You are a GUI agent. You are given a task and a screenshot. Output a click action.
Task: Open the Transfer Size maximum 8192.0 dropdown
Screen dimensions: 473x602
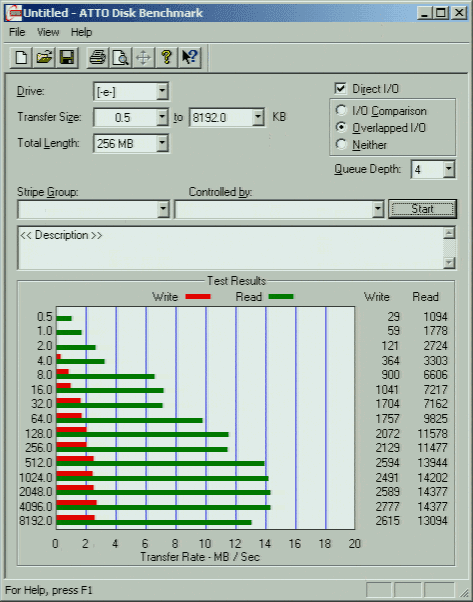tap(258, 117)
